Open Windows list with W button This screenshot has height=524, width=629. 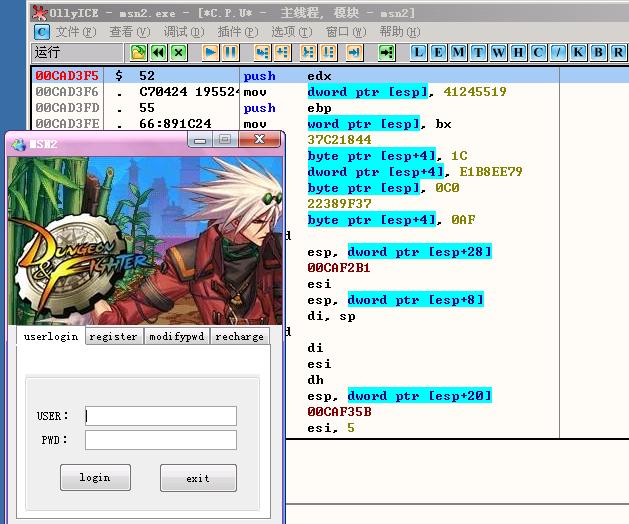pos(498,53)
